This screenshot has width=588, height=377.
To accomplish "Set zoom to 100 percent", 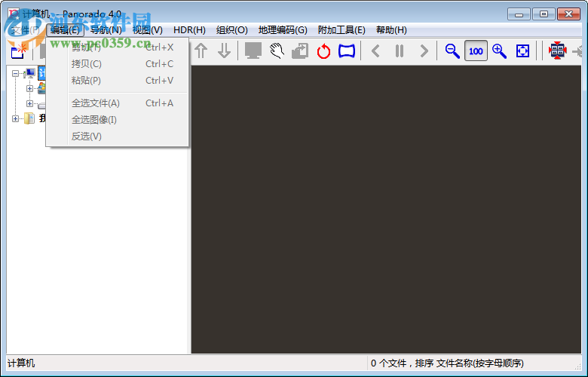I will tap(476, 51).
